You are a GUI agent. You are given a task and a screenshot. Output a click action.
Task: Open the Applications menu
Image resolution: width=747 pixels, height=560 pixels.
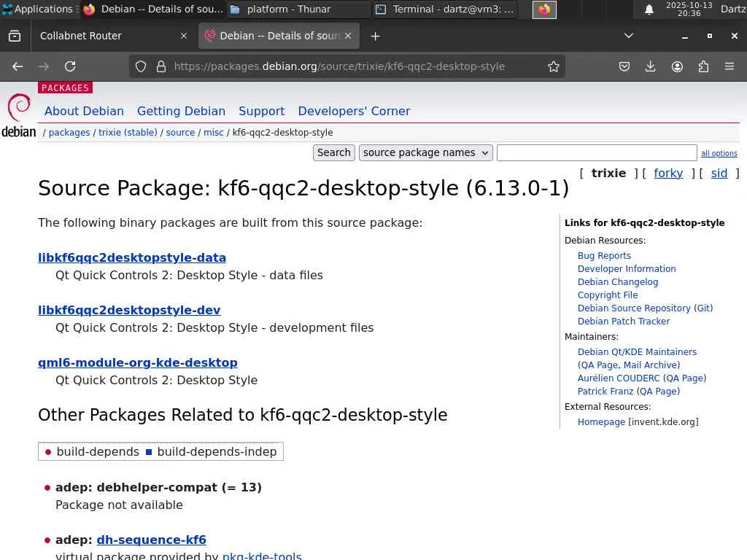coord(37,9)
